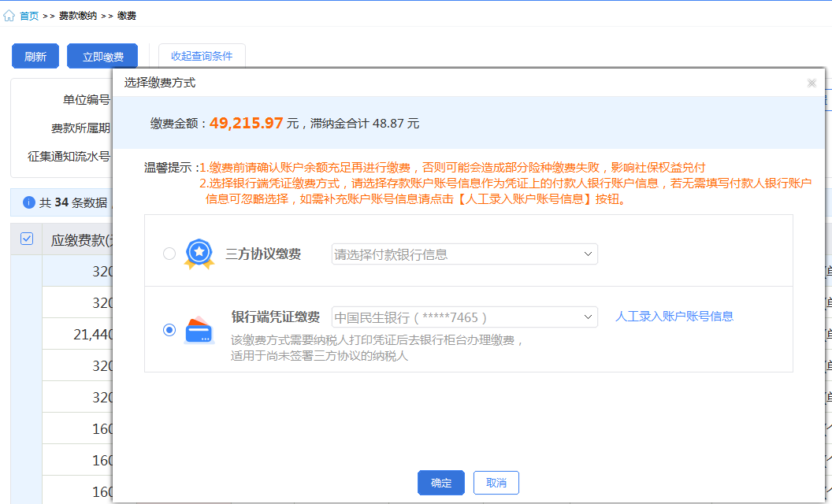The height and width of the screenshot is (504, 832).
Task: Select the 三方协议缴费 radio button
Action: 169,254
